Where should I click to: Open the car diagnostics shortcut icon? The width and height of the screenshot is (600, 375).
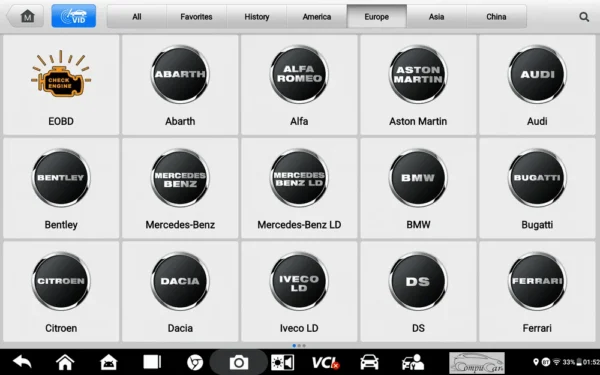tap(369, 362)
